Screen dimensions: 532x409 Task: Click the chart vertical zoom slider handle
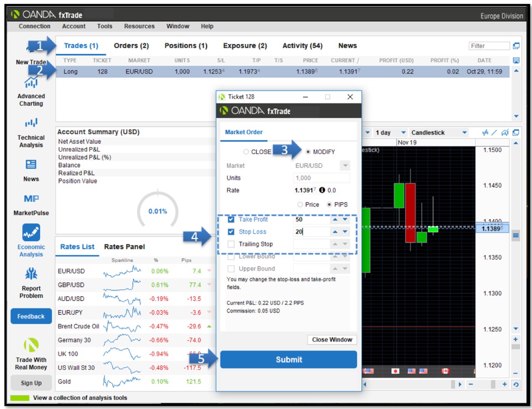coord(516,347)
